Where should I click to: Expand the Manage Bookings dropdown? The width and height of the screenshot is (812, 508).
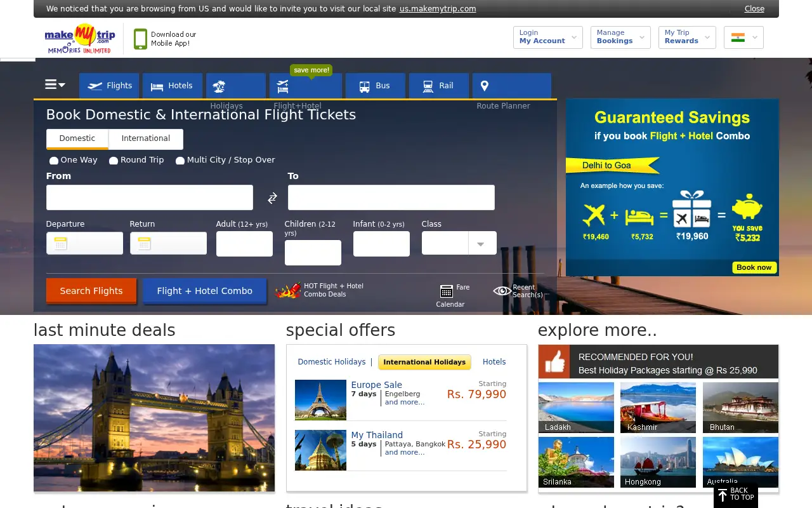pos(620,37)
